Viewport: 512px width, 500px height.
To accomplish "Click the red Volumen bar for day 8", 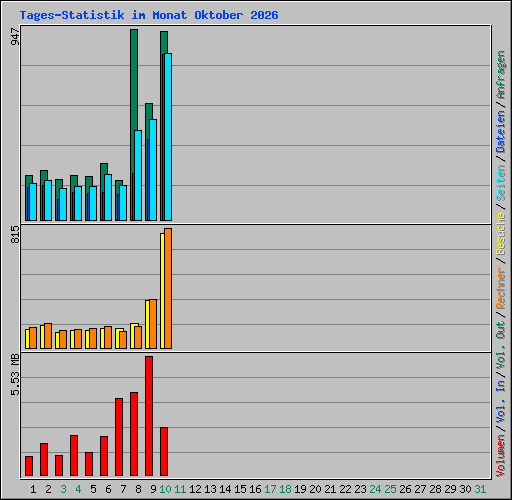I will pos(134,434).
